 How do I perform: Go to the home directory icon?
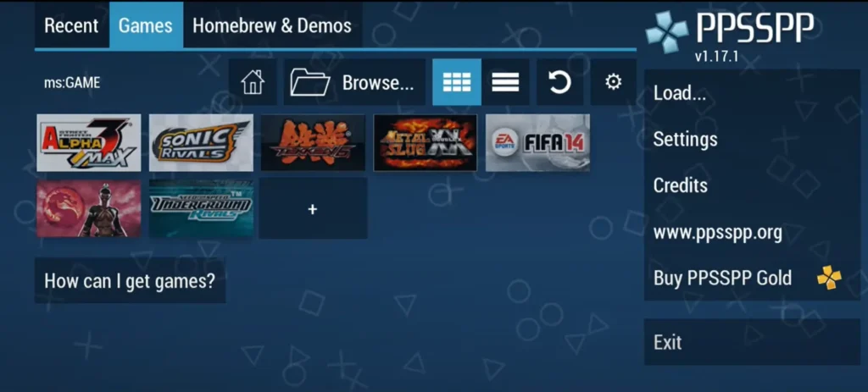coord(253,82)
